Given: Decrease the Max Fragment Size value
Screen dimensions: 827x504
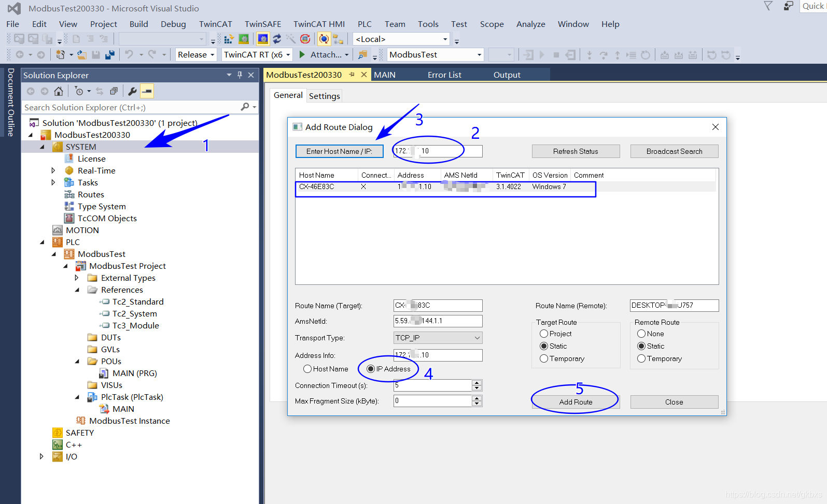Looking at the screenshot, I should (477, 404).
